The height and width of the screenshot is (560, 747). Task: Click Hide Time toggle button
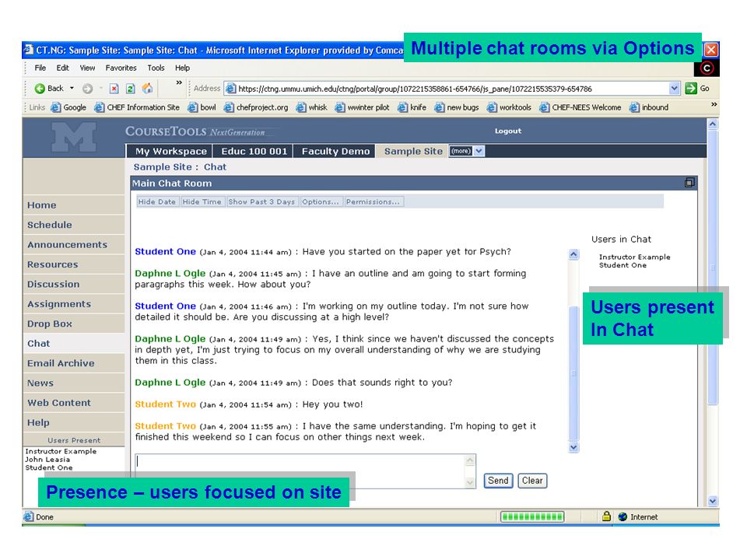[x=202, y=202]
